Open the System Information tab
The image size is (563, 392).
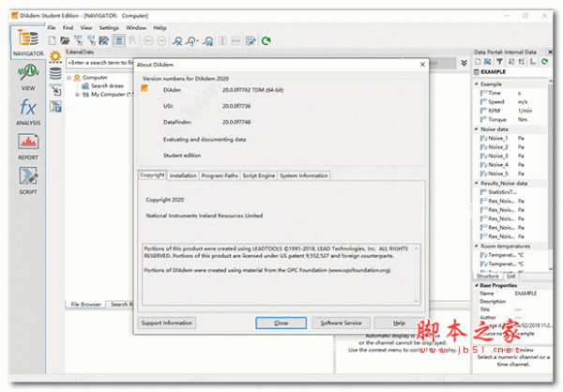click(304, 175)
